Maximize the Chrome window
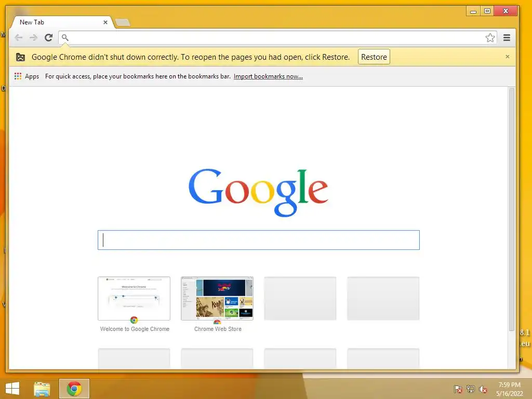 tap(487, 11)
